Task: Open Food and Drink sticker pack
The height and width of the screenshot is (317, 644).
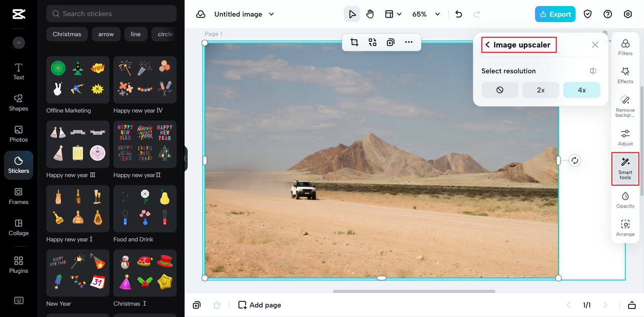Action: tap(145, 208)
